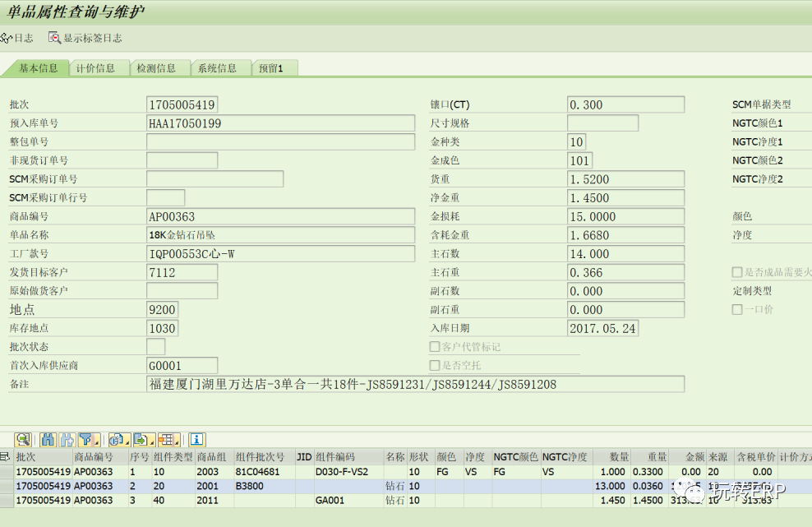Image resolution: width=812 pixels, height=527 pixels.
Task: Click the Information icon in table toolbar
Action: point(196,439)
